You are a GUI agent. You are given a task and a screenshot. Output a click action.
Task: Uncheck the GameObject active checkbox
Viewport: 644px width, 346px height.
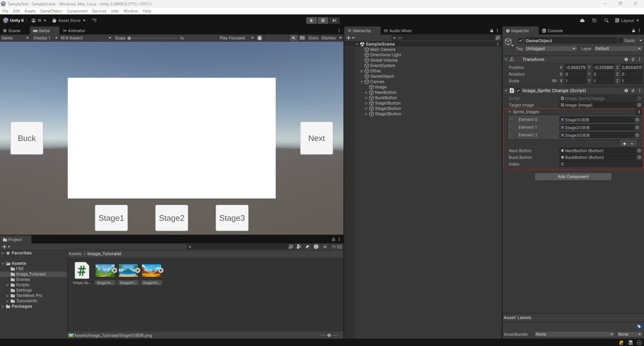pyautogui.click(x=520, y=41)
